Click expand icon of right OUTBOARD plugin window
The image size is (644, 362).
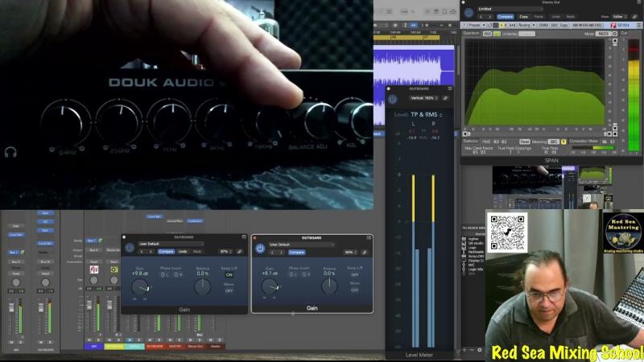point(369,237)
